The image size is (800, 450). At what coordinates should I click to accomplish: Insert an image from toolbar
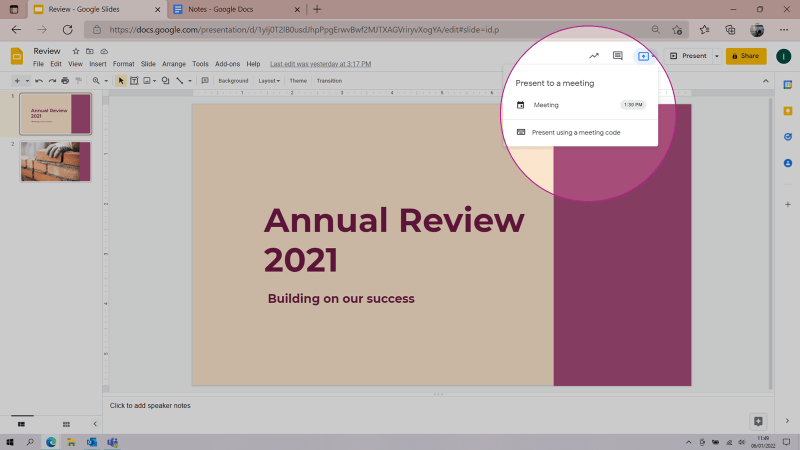coord(147,81)
